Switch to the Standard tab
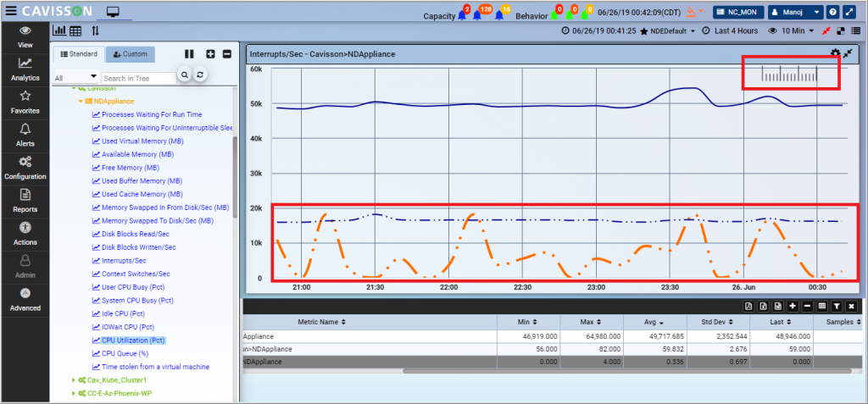Viewport: 868px width, 404px height. (79, 54)
